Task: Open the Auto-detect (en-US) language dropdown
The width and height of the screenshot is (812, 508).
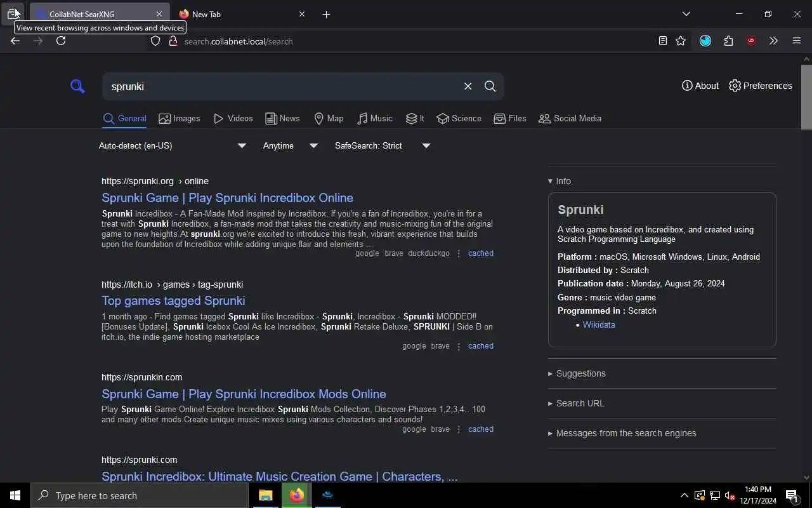Action: coord(173,146)
